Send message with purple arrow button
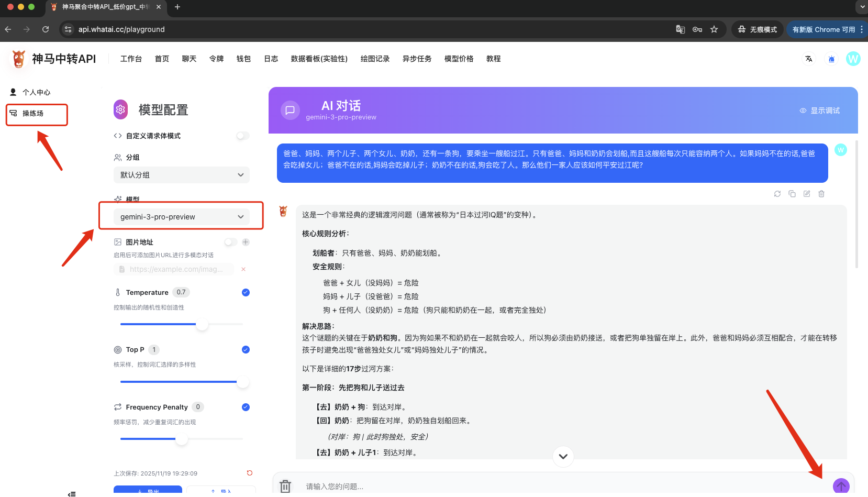The image size is (868, 497). 841,486
